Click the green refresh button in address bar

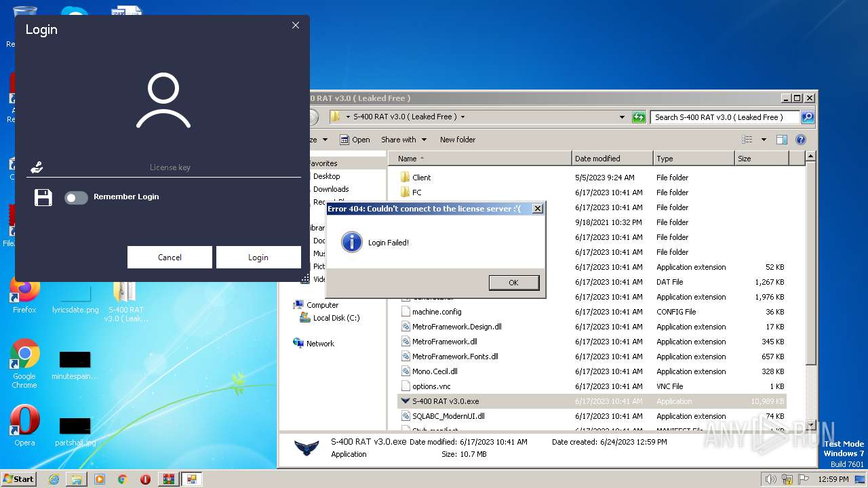[x=639, y=117]
